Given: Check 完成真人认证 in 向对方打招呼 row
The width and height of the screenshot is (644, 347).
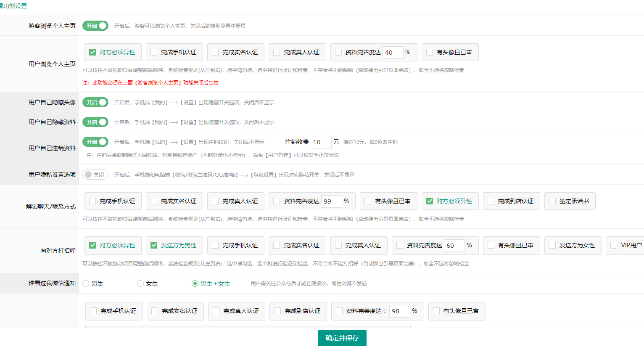Looking at the screenshot, I should pyautogui.click(x=338, y=245).
